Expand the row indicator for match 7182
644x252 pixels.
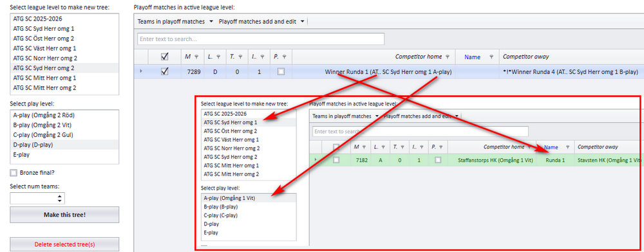pyautogui.click(x=316, y=160)
